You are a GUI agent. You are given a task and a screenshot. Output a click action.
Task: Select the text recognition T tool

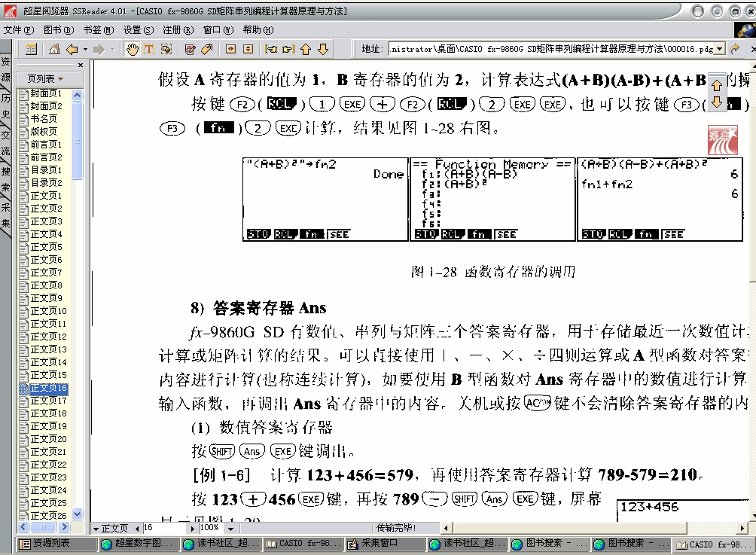tap(149, 49)
